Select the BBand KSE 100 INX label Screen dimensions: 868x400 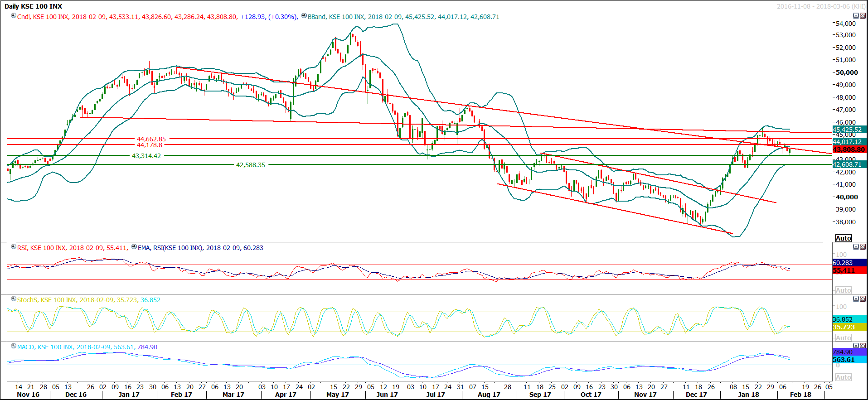tap(403, 17)
